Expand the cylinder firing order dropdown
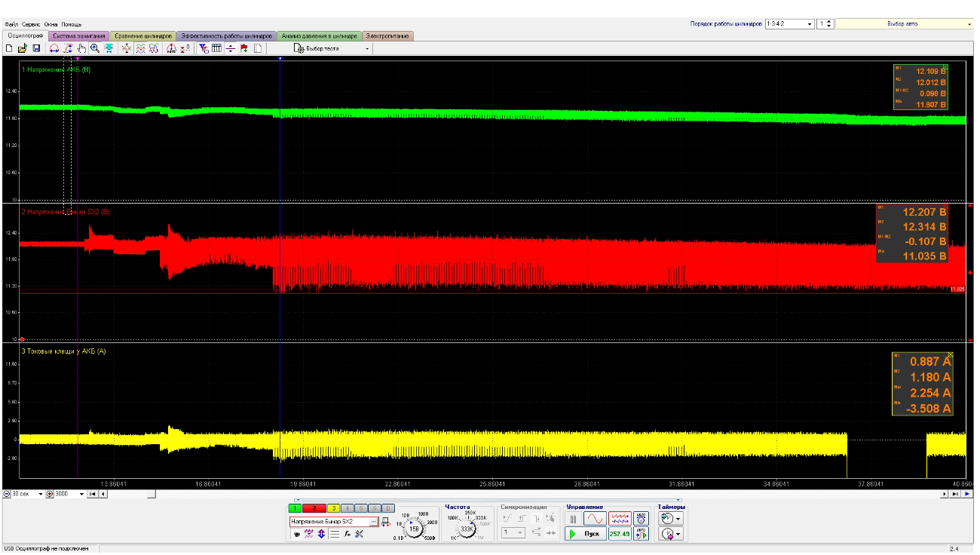 tap(789, 24)
